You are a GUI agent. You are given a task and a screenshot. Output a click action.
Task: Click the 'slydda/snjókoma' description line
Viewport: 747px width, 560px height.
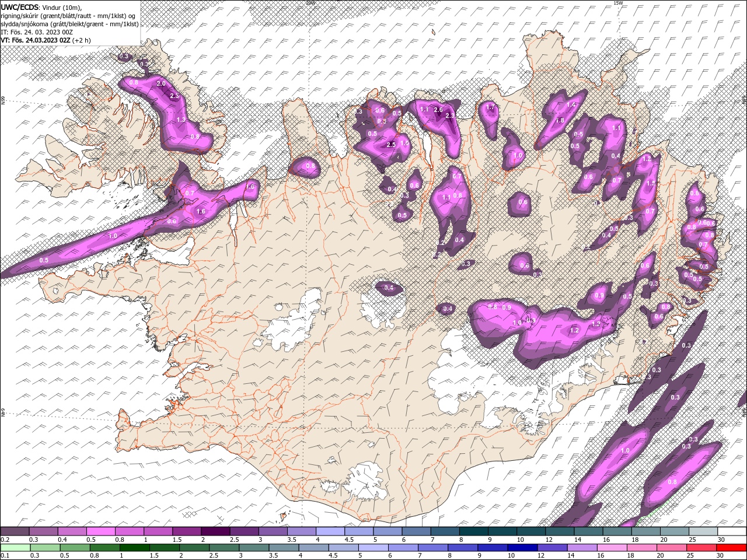click(x=69, y=24)
